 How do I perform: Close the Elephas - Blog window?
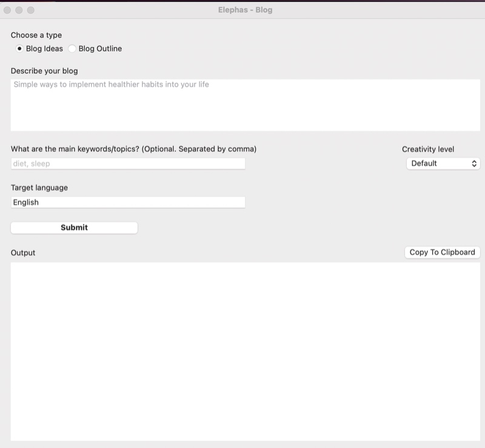(x=8, y=10)
